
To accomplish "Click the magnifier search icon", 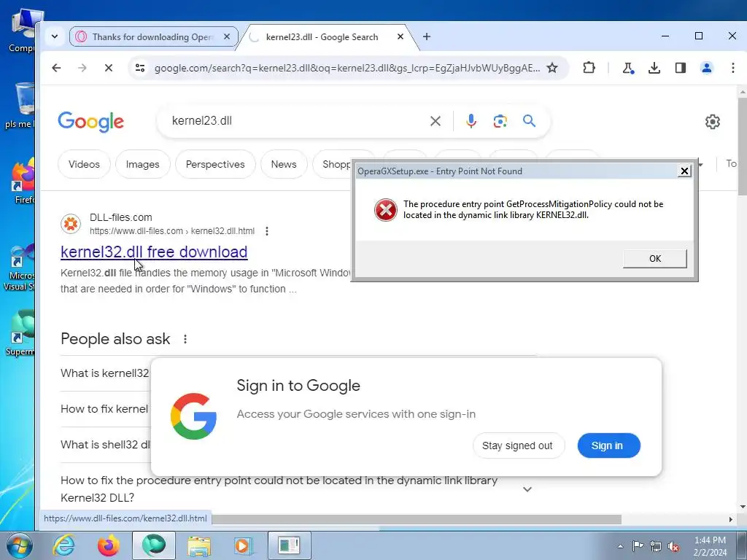I will 529,121.
